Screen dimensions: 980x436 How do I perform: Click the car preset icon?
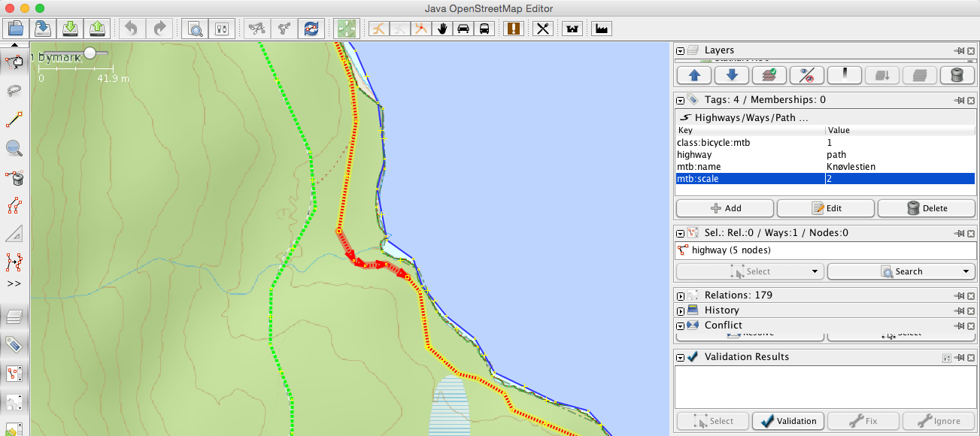pyautogui.click(x=464, y=29)
